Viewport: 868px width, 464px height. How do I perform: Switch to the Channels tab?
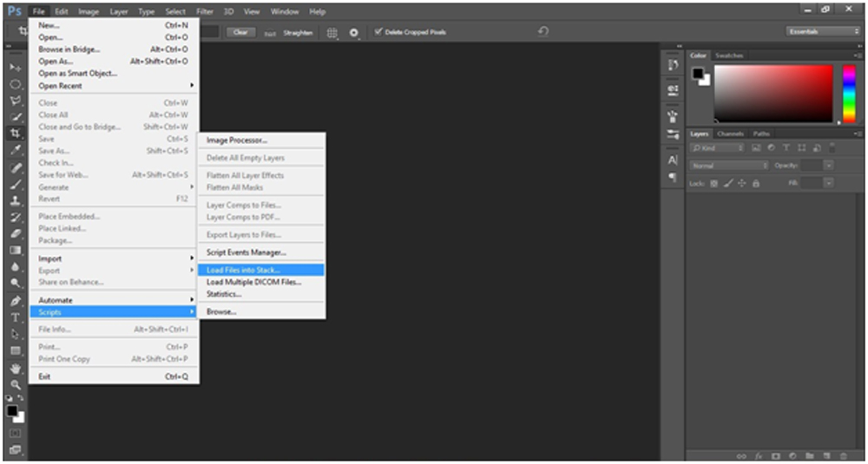tap(730, 134)
